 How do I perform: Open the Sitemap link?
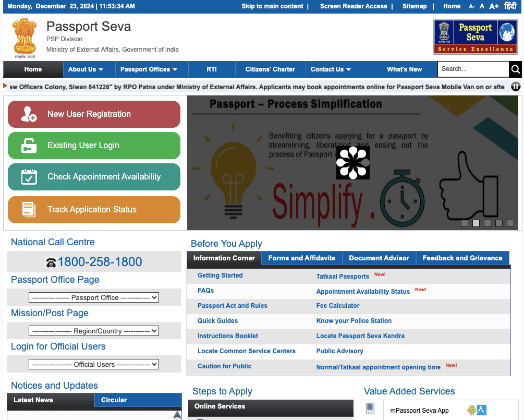pos(415,6)
